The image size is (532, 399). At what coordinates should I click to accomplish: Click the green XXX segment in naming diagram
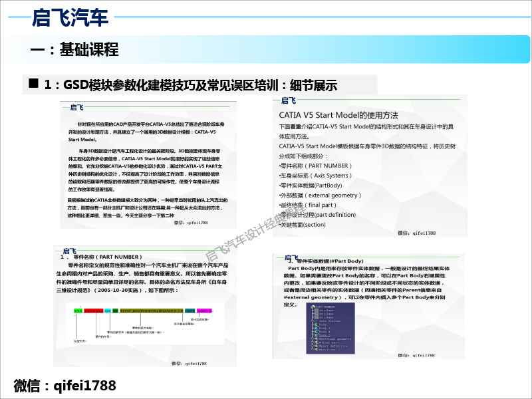pyautogui.click(x=78, y=311)
